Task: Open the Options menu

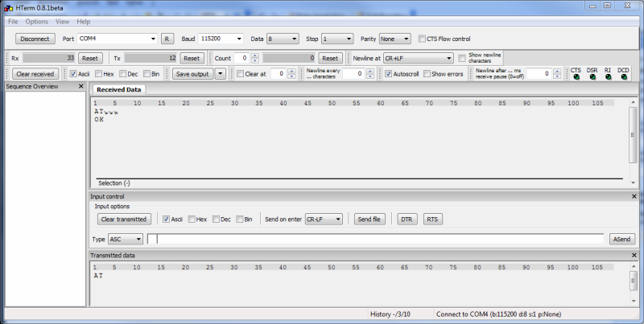Action: tap(37, 21)
